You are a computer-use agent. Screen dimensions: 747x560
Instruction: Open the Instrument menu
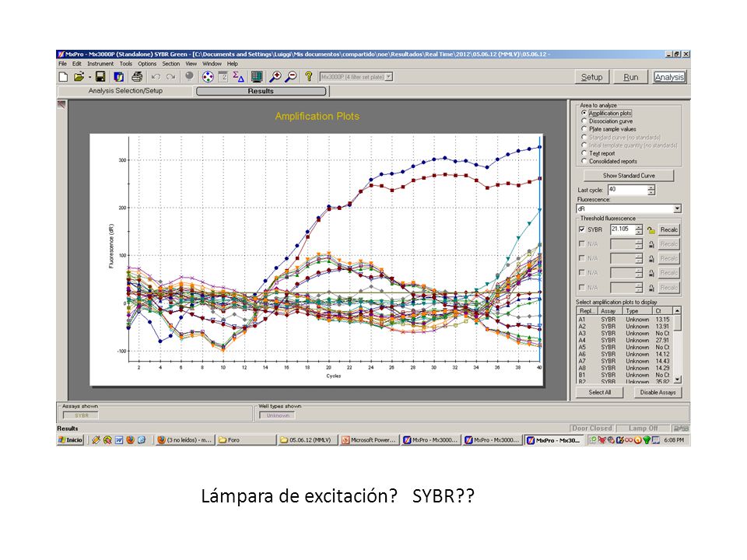pyautogui.click(x=100, y=64)
